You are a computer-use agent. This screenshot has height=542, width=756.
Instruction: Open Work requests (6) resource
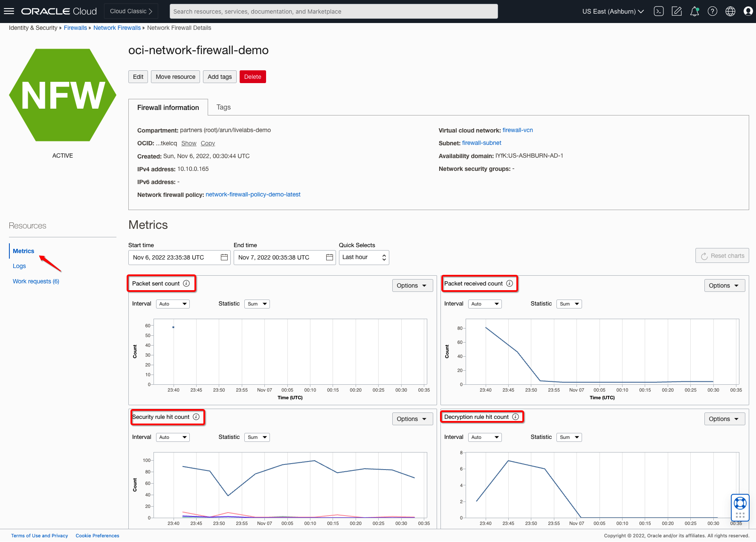(36, 281)
